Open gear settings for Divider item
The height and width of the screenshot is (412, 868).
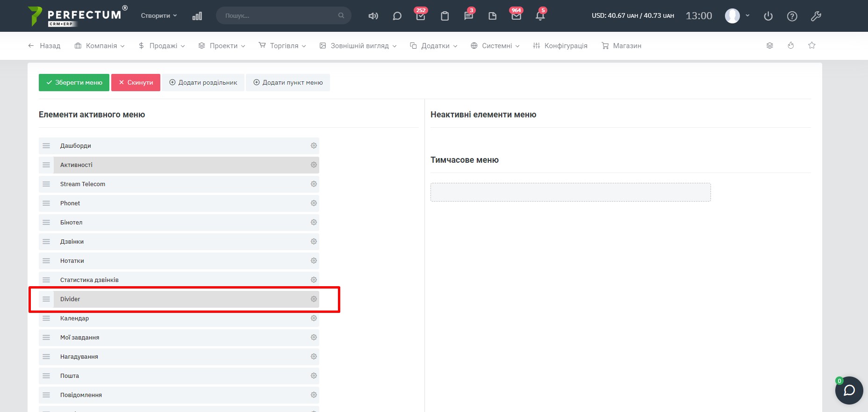pyautogui.click(x=314, y=299)
